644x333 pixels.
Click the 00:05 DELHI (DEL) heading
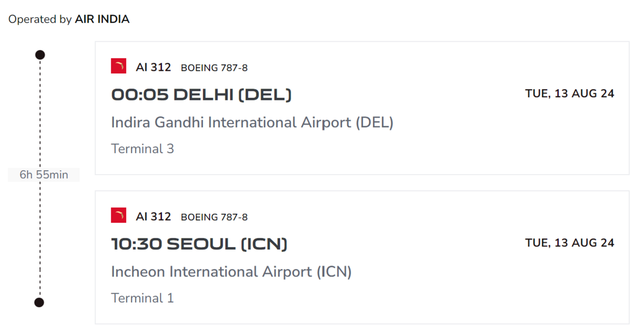(x=201, y=95)
